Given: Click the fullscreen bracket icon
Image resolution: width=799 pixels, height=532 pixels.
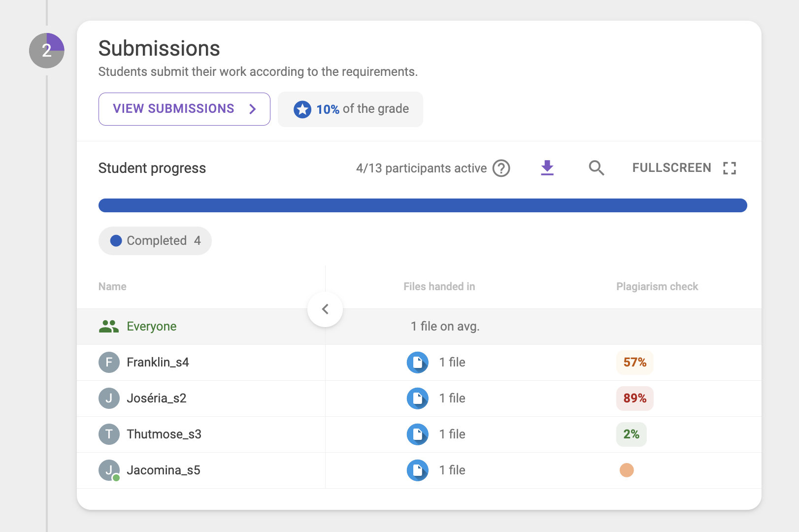Looking at the screenshot, I should point(730,168).
